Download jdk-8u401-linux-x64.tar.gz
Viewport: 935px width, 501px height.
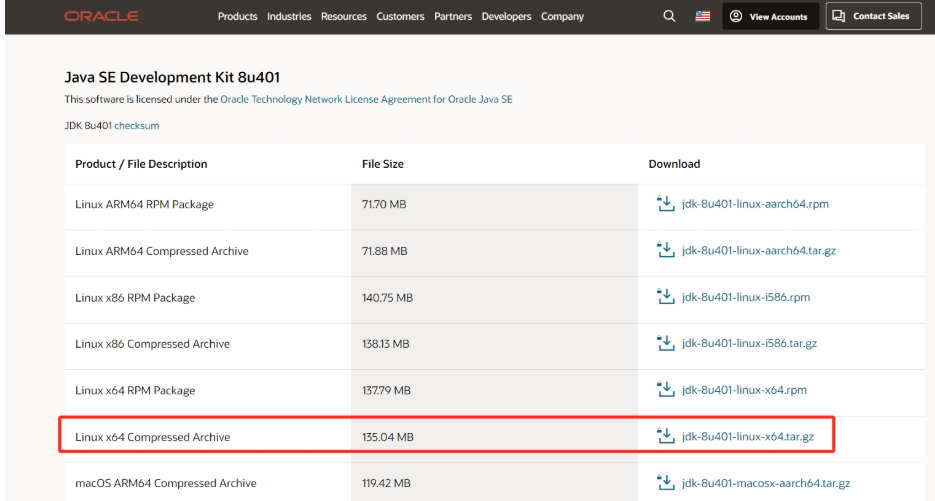[x=748, y=437]
